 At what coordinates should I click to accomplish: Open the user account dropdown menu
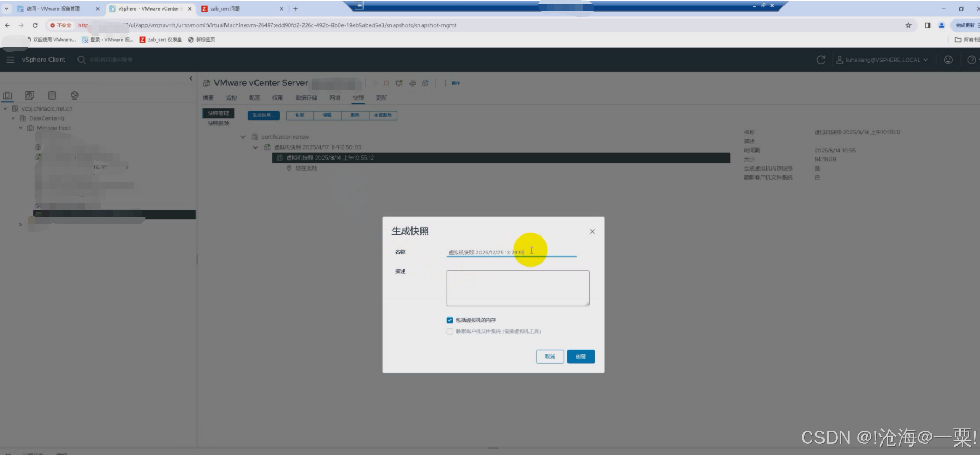881,60
